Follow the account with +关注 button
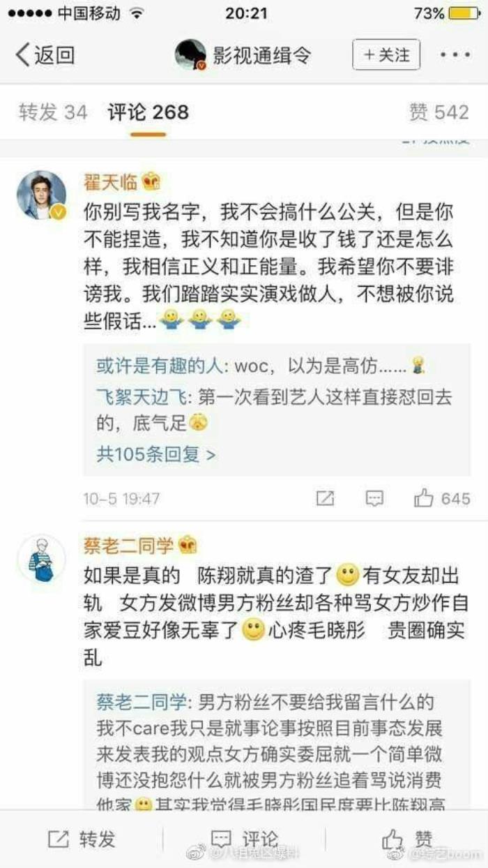This screenshot has width=488, height=868. click(x=386, y=54)
